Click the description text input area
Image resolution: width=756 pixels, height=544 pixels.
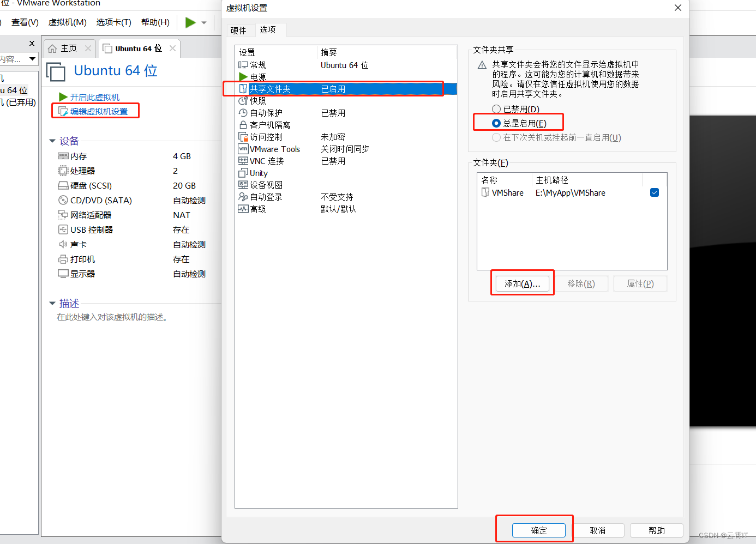pos(112,317)
